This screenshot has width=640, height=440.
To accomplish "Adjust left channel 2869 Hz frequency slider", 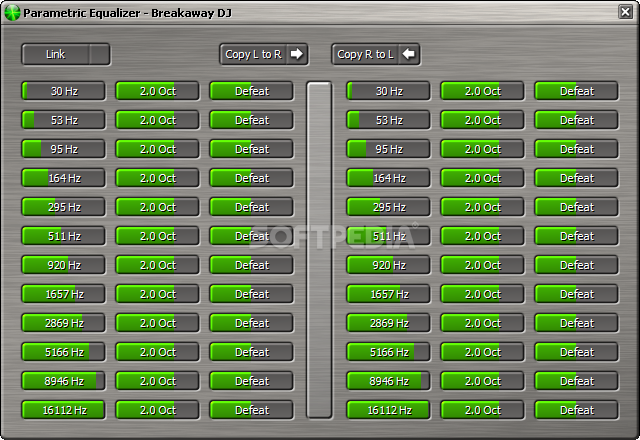I will pos(63,323).
